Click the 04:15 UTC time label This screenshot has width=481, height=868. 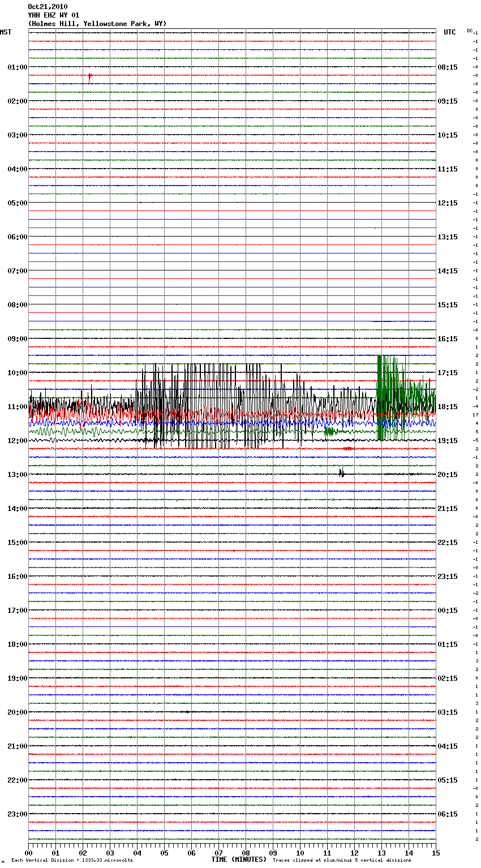448,746
